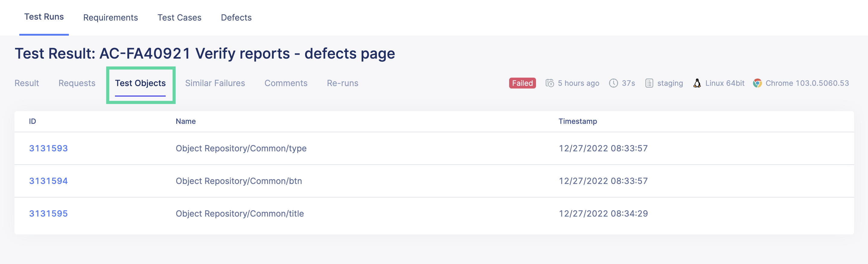Open the Defects tab
Screen dimensions: 868x264
pyautogui.click(x=236, y=17)
